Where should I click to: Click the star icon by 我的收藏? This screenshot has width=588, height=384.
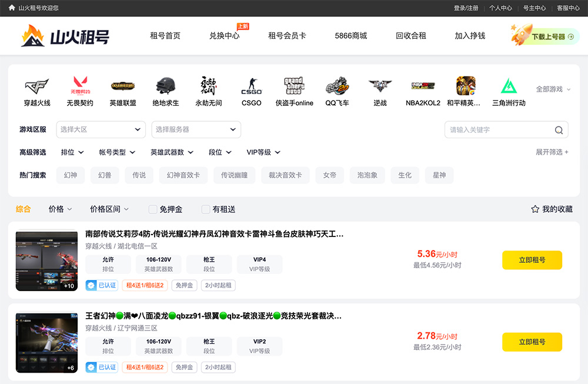[535, 209]
